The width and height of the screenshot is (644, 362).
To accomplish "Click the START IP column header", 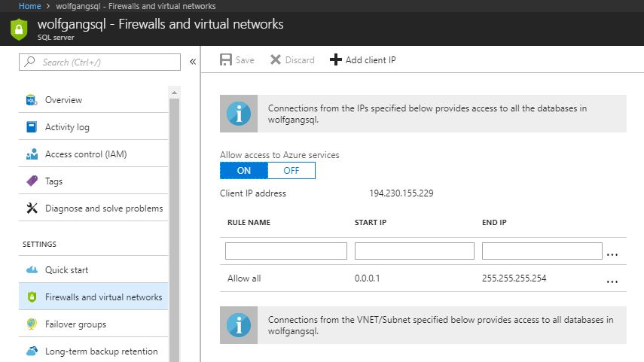I will pyautogui.click(x=371, y=223).
